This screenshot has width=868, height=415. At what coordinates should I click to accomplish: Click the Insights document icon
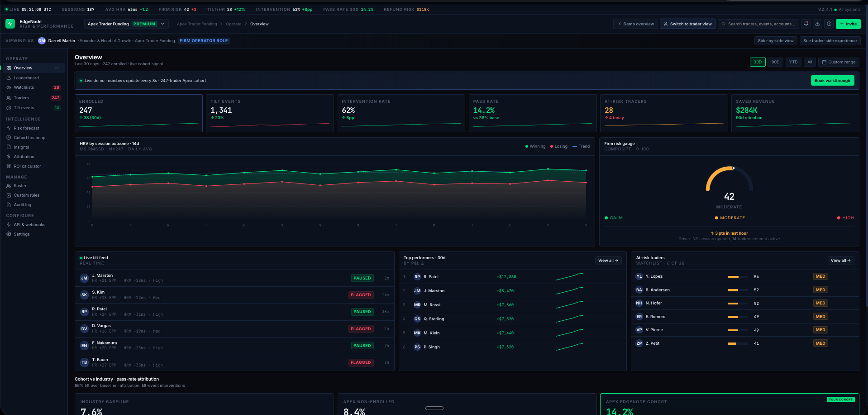[9, 147]
